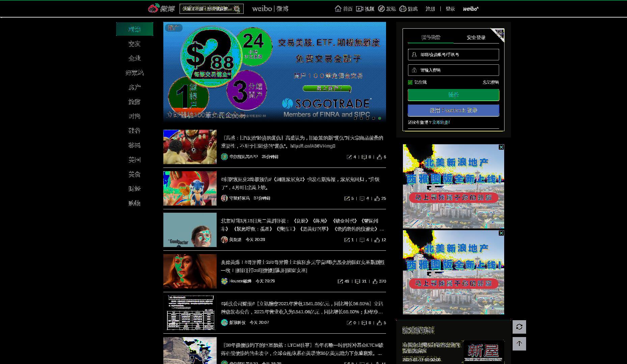Go to 首页 via the home icon
The image size is (627, 364).
338,9
